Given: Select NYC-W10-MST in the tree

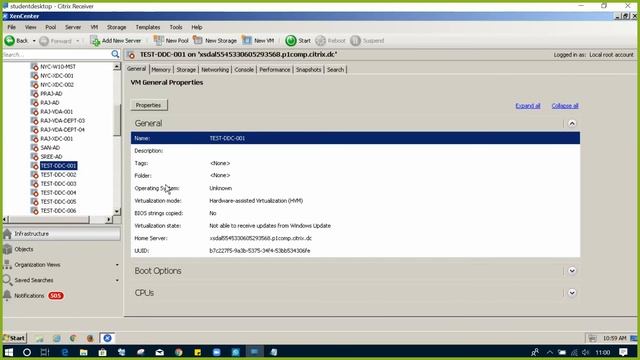Looking at the screenshot, I should [x=58, y=67].
